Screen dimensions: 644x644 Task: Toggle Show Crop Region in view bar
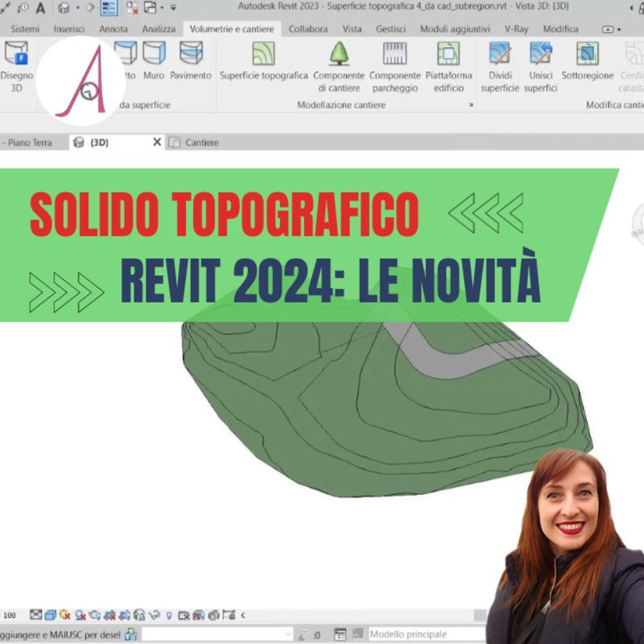coord(124,615)
